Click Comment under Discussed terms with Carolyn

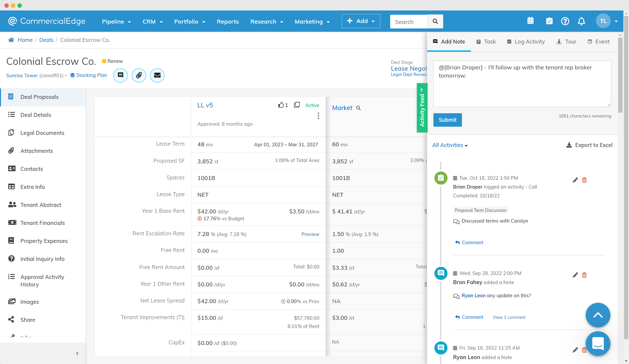(469, 243)
